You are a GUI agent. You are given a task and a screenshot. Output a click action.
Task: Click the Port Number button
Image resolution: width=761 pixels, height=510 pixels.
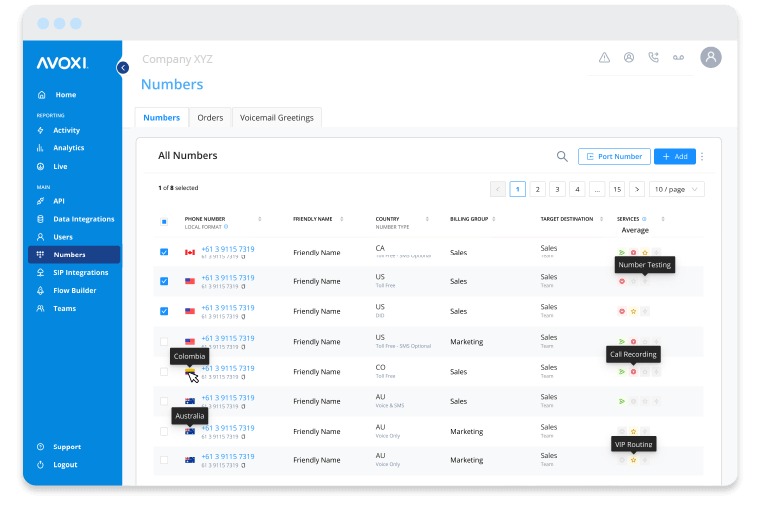[x=614, y=156]
